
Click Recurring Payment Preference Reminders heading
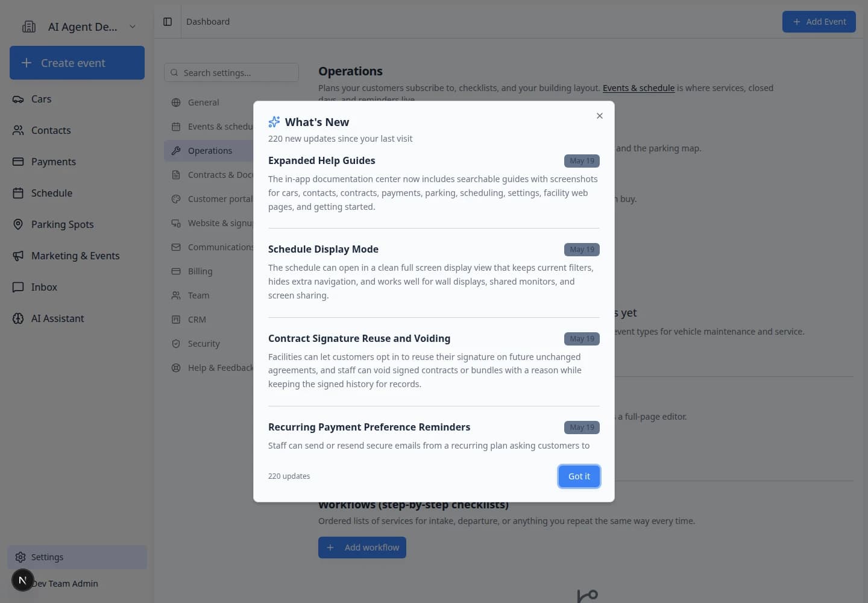[x=369, y=427]
